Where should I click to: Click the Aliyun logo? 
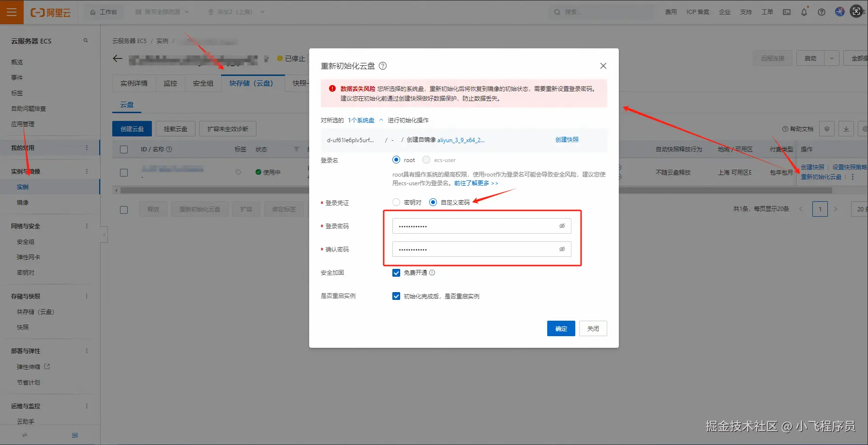(x=51, y=12)
